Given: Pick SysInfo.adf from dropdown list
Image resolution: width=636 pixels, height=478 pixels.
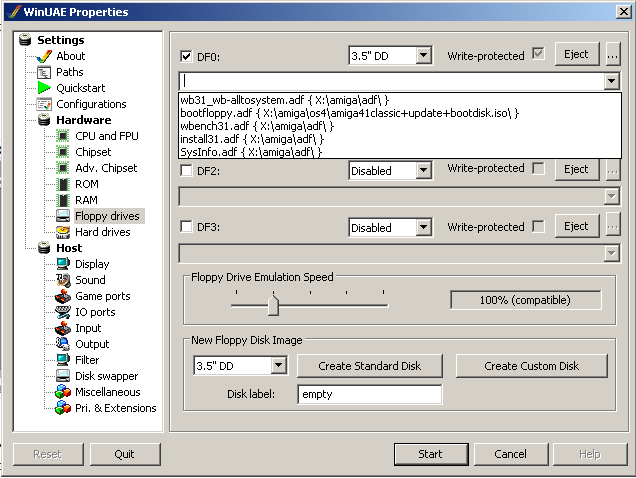Looking at the screenshot, I should (x=400, y=152).
